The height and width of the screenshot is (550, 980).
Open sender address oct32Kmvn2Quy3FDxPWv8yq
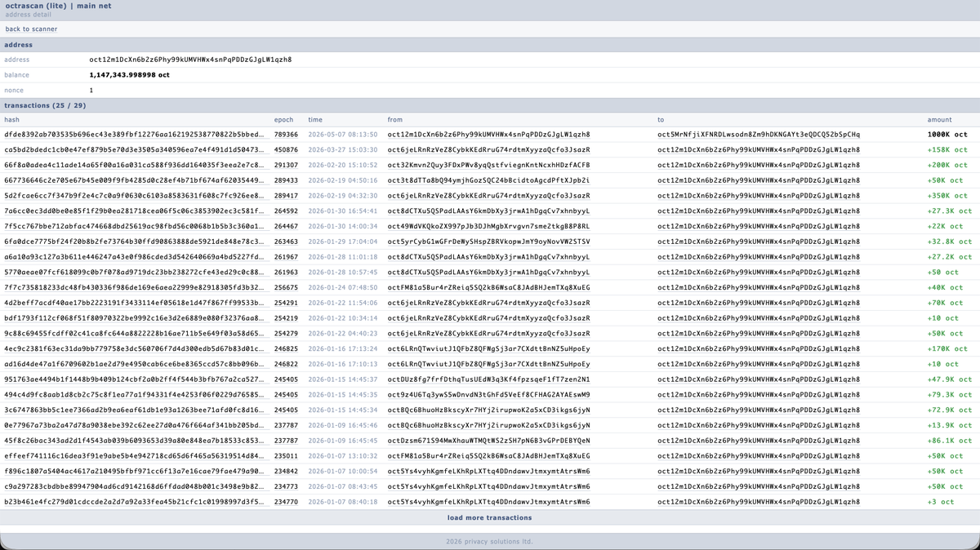488,165
